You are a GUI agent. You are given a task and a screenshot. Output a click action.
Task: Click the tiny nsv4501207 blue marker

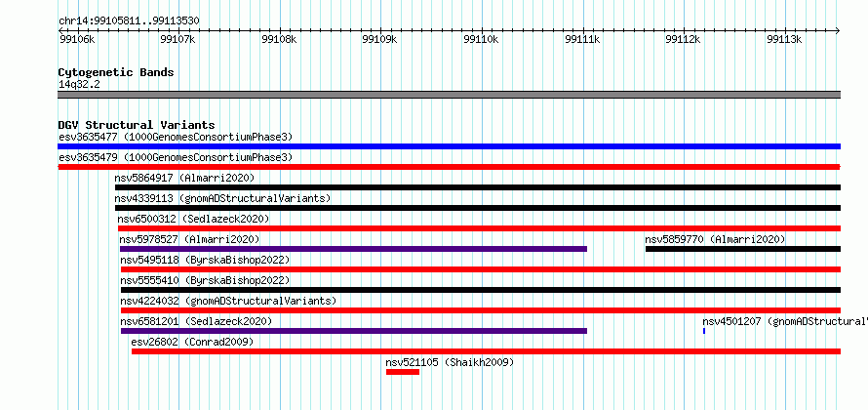pos(704,331)
